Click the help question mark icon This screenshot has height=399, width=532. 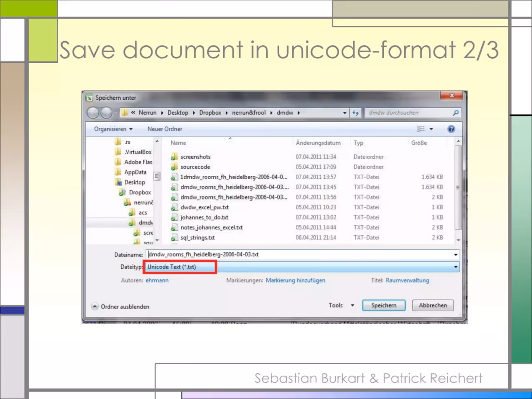coord(451,129)
